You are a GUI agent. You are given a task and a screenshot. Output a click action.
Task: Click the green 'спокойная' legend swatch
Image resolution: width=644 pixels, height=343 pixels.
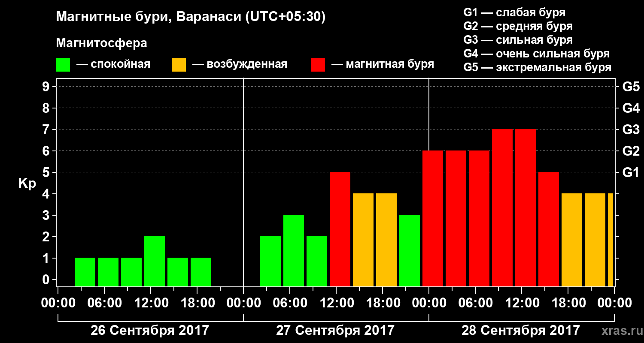click(x=63, y=64)
